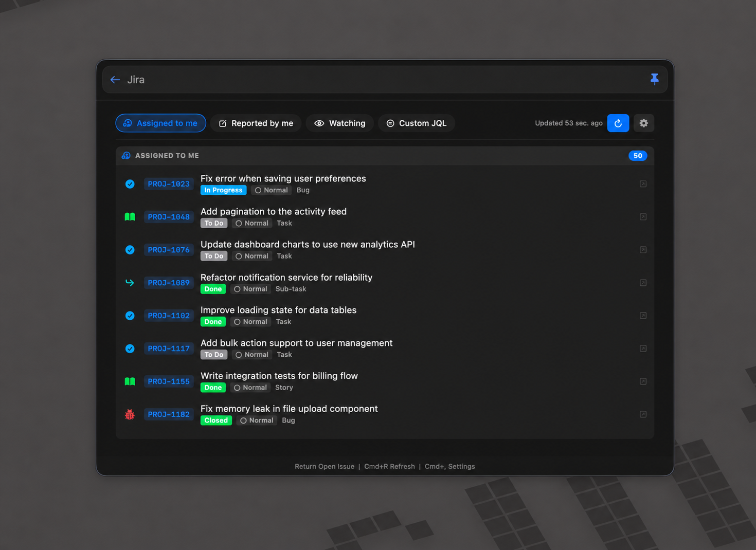
Task: Click the task icon for PROJ-1102
Action: tap(130, 316)
